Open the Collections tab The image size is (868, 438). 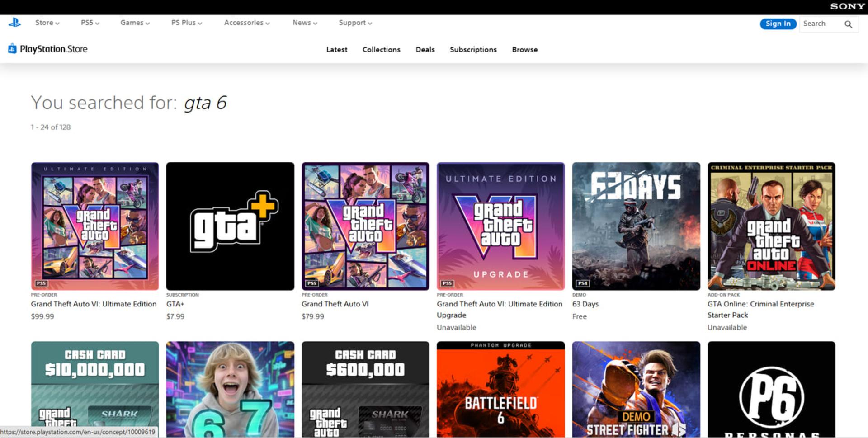point(381,50)
